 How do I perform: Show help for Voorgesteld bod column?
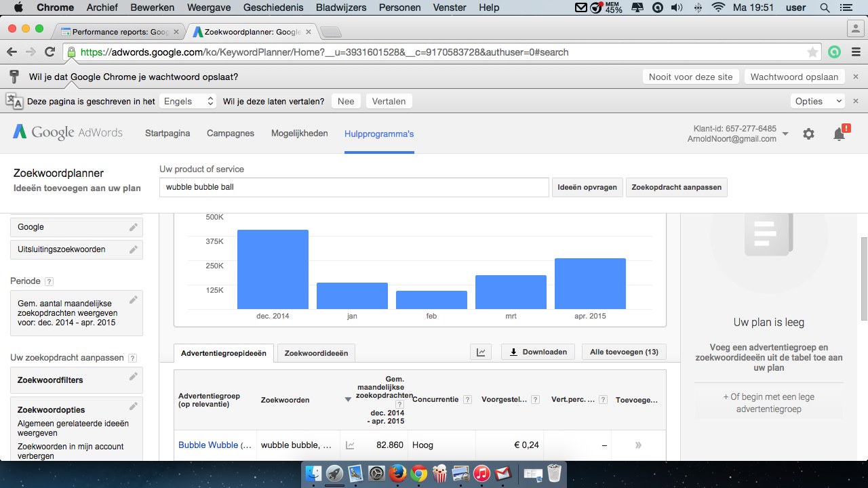(x=535, y=400)
